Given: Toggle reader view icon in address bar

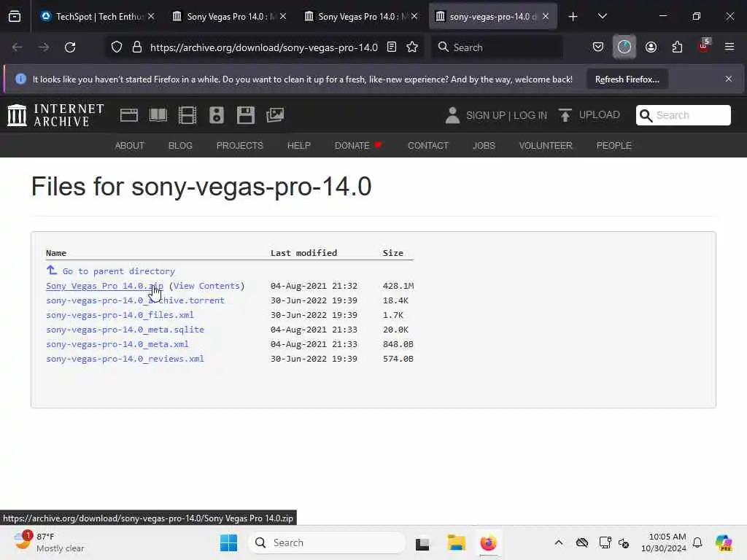Looking at the screenshot, I should tap(392, 47).
